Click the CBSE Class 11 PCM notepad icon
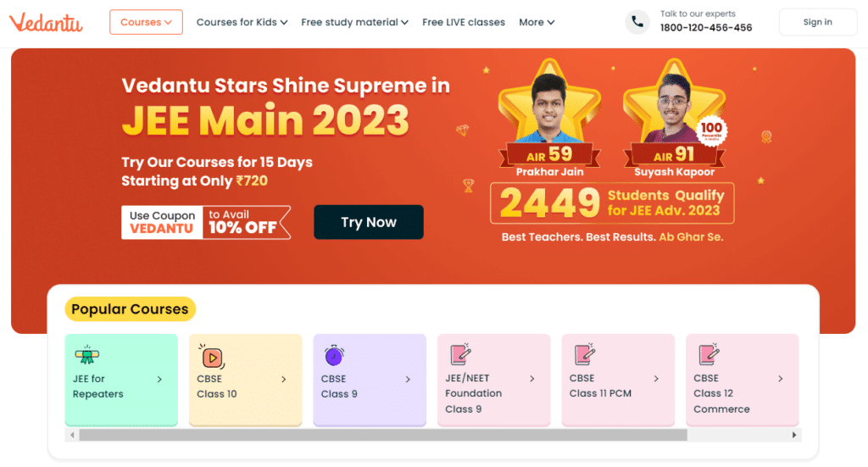868x467 pixels. point(585,354)
